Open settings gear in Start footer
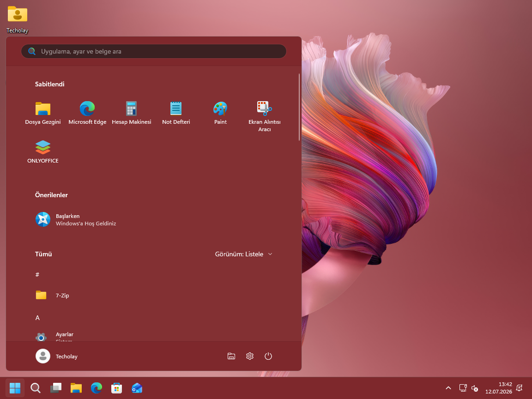The image size is (532, 399). click(250, 356)
